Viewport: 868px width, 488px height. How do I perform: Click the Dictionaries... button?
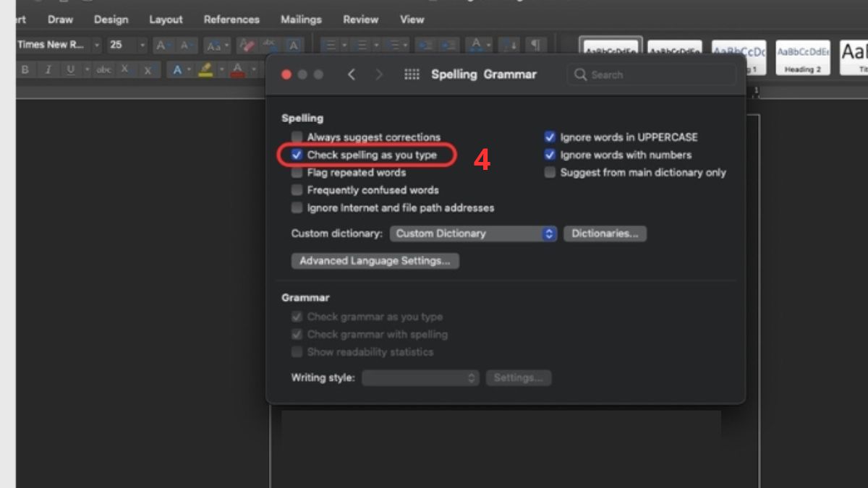(x=605, y=234)
